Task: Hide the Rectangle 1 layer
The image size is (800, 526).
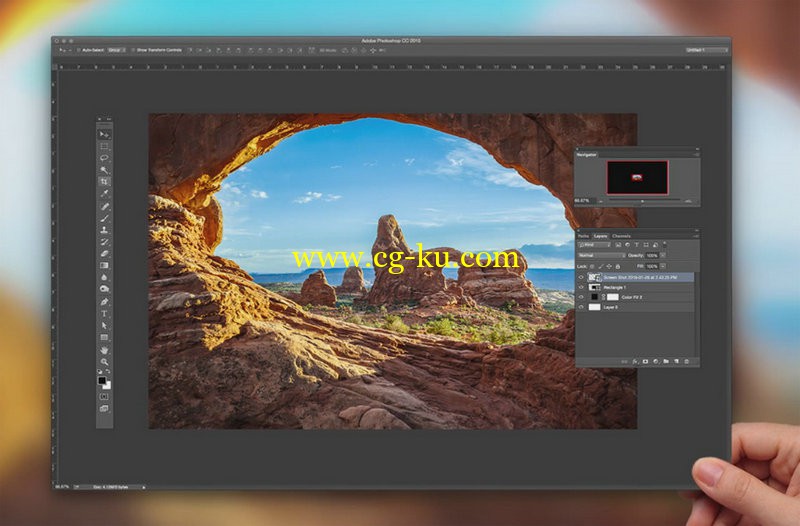Action: click(x=581, y=287)
